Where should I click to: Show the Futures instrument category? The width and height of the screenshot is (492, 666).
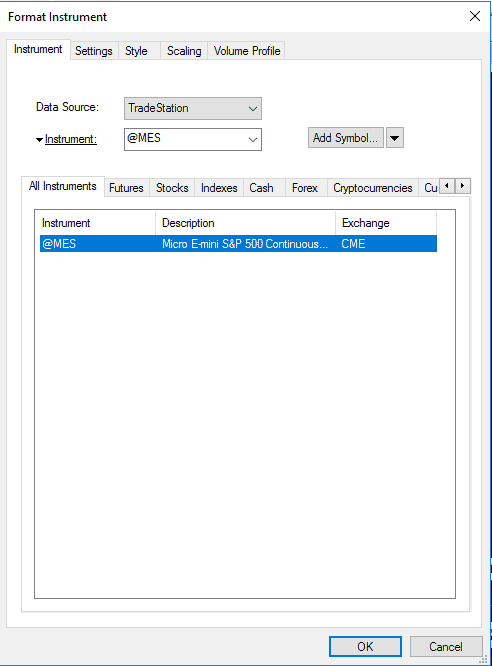126,188
